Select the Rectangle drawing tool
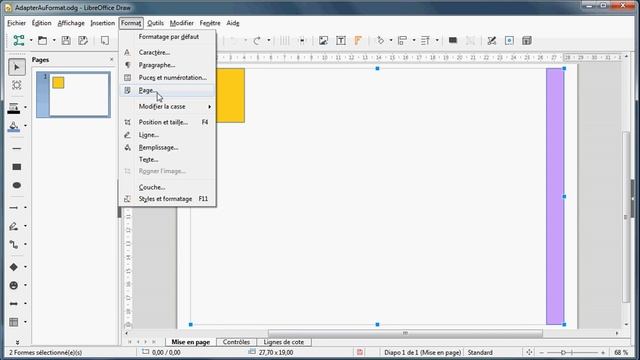 click(x=17, y=167)
